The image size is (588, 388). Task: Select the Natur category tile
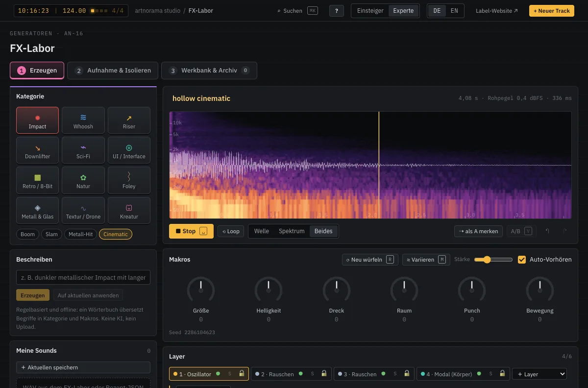click(83, 180)
